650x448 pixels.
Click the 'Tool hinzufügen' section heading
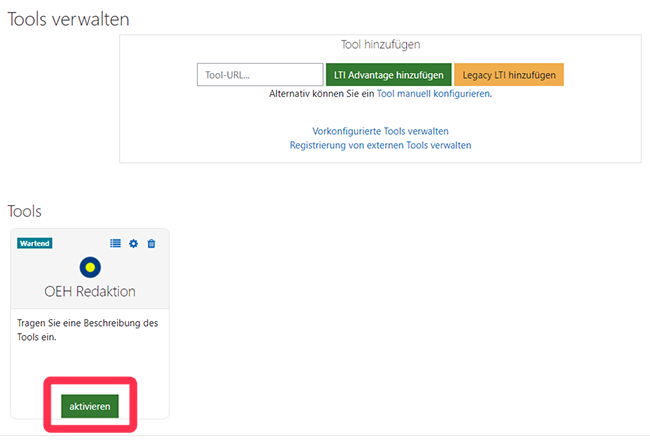(x=380, y=45)
